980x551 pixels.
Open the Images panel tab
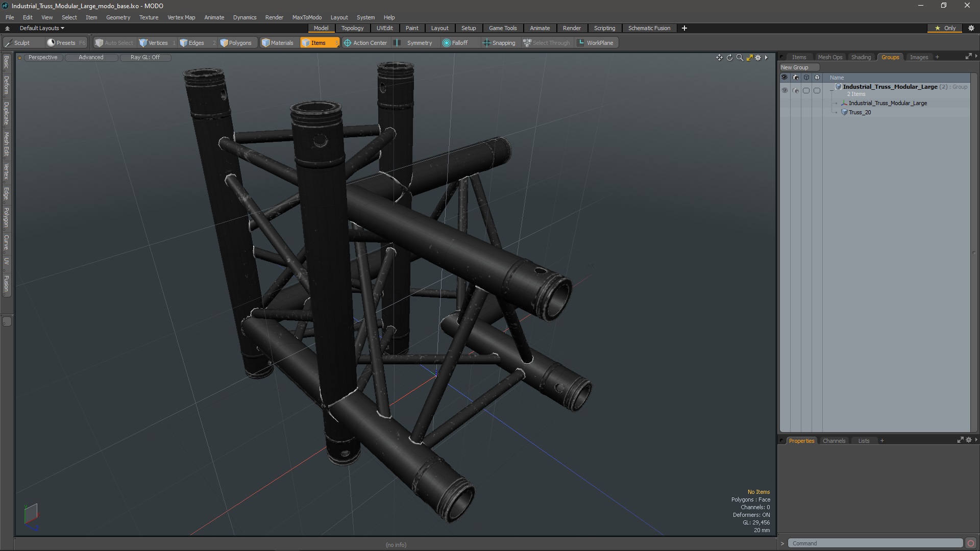click(919, 57)
